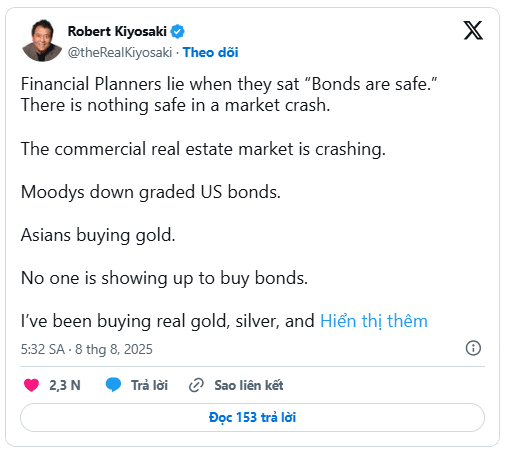Click the "Financial Planners lie" opening line
Screen dimensions: 509x453
tap(229, 84)
